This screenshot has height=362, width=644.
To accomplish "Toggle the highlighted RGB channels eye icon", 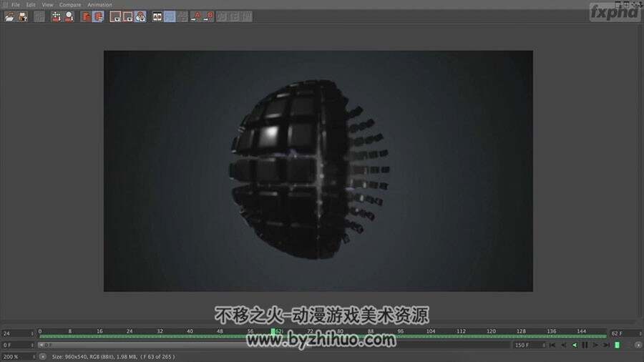I will coord(140,16).
